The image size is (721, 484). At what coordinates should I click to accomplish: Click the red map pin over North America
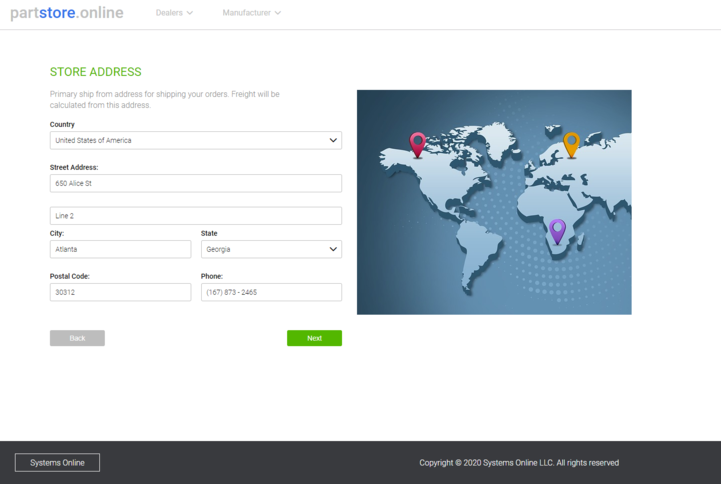(x=418, y=144)
